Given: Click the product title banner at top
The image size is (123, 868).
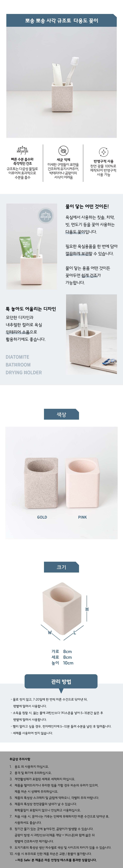Looking at the screenshot, I should pos(61,21).
